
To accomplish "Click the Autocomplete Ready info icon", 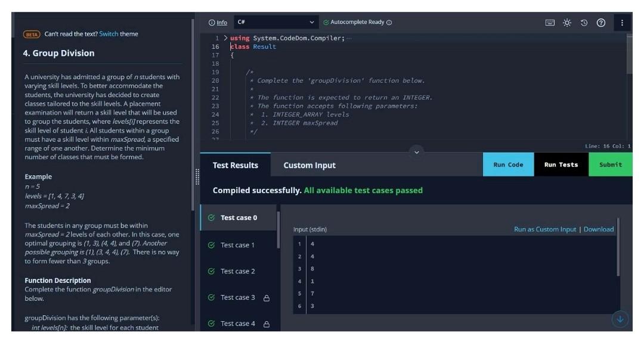I will pyautogui.click(x=389, y=23).
